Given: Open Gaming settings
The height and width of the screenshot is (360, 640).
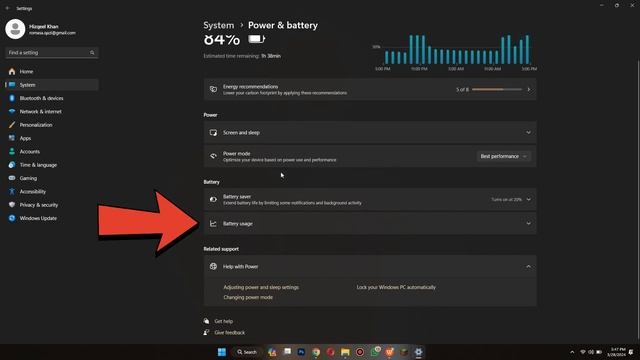Looking at the screenshot, I should [28, 178].
